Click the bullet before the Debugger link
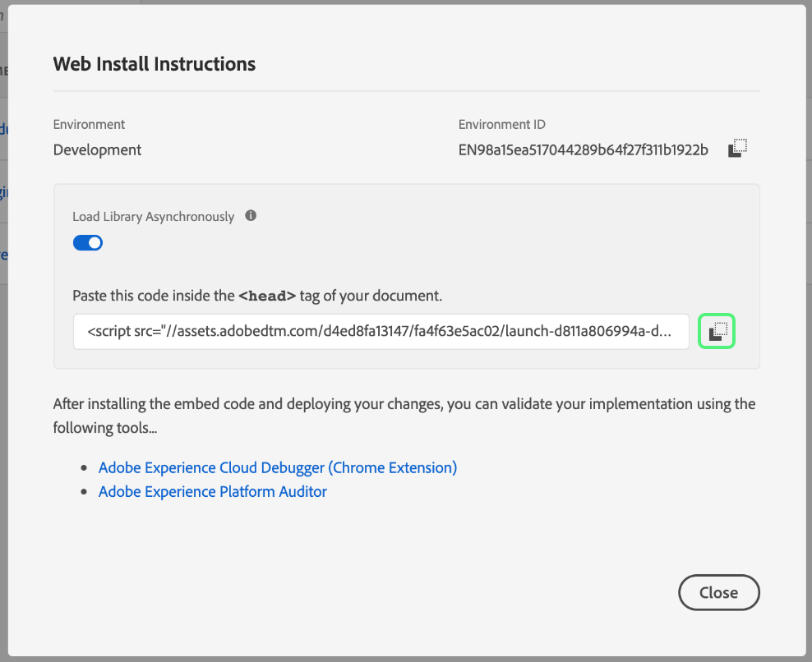This screenshot has height=662, width=812. (x=84, y=468)
